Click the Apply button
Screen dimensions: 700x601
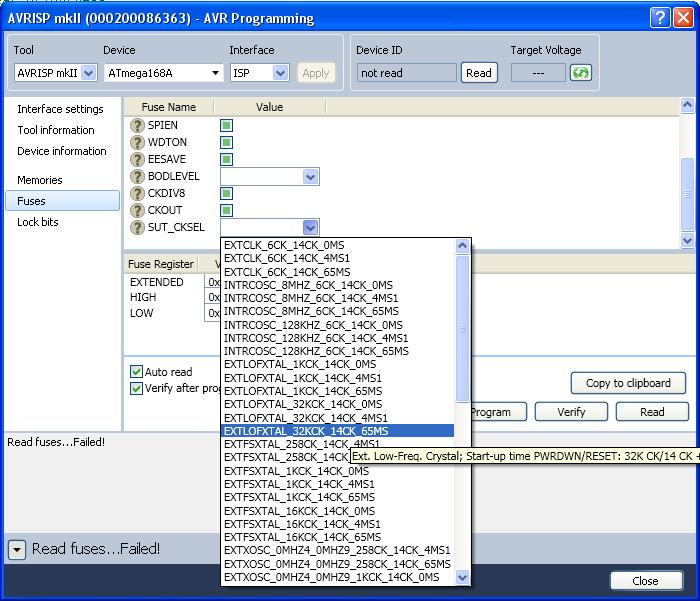point(316,73)
